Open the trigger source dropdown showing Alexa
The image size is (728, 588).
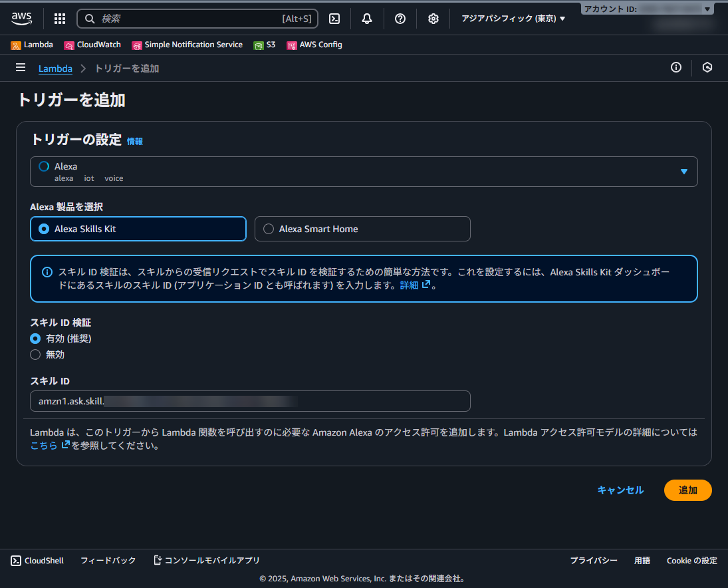(x=683, y=171)
